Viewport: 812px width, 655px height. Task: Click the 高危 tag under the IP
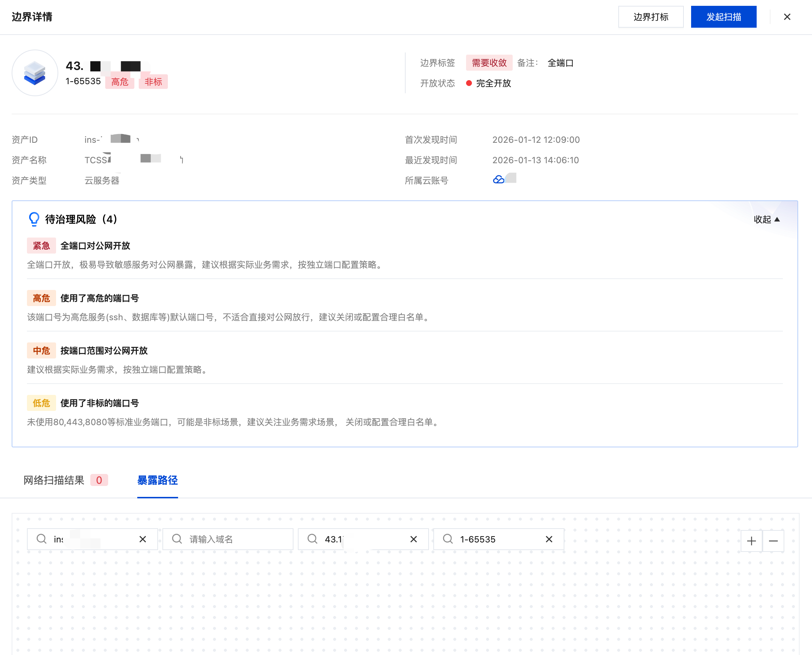119,82
